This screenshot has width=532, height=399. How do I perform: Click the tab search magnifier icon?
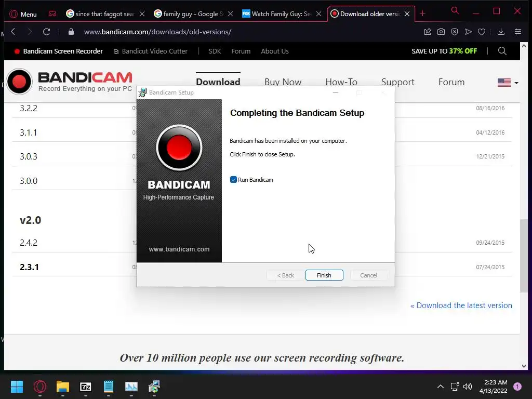(x=455, y=10)
